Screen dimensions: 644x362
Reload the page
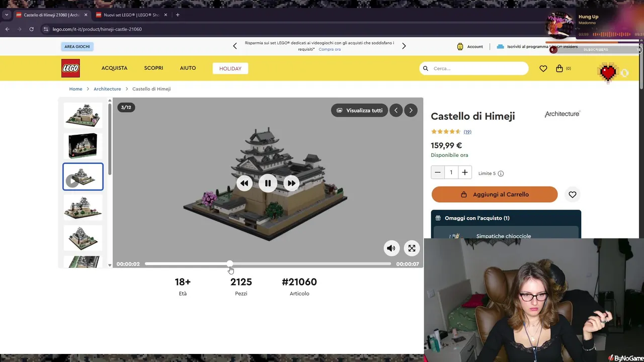click(x=31, y=29)
